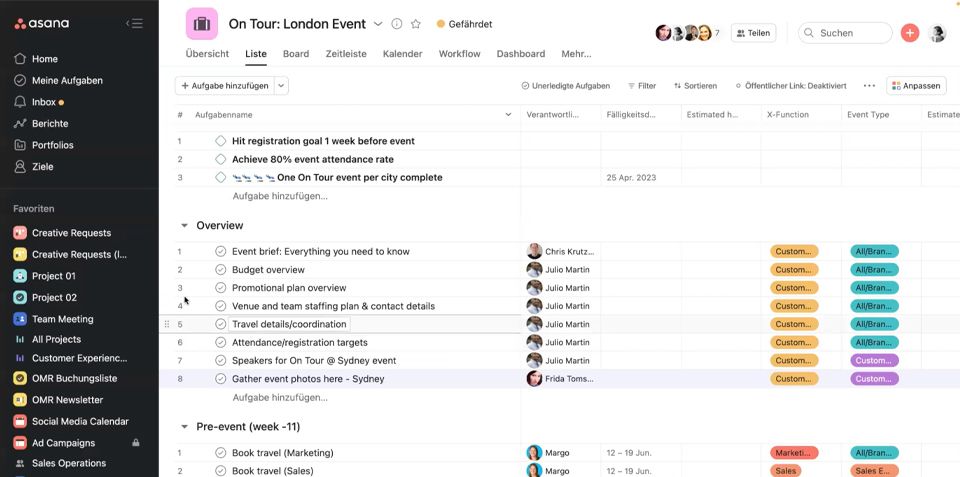Click the Suchen search field

click(x=851, y=33)
